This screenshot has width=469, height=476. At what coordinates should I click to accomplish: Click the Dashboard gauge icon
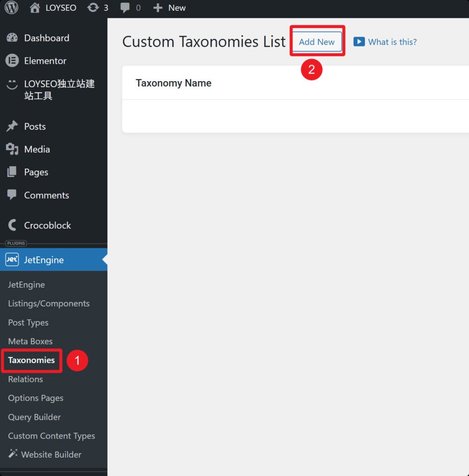(12, 37)
